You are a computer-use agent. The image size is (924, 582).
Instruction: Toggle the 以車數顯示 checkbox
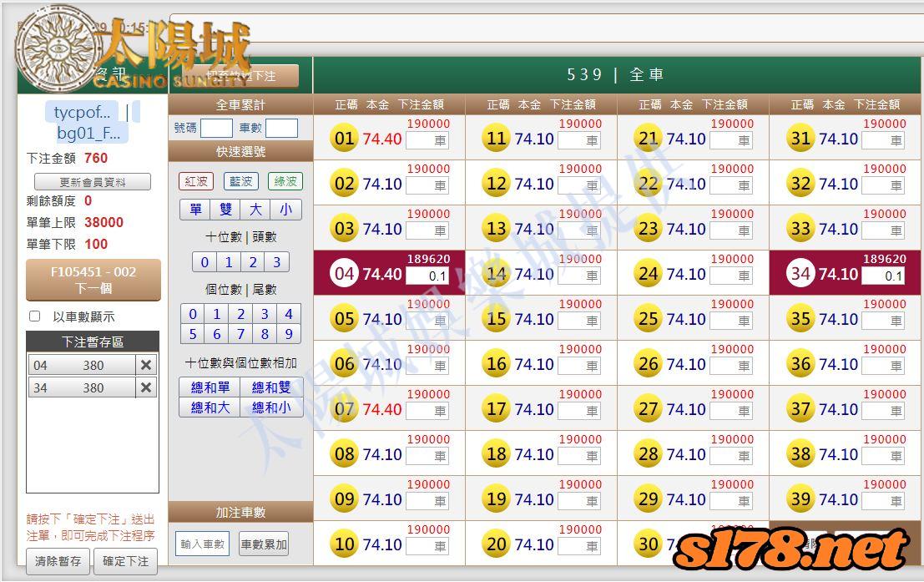point(35,316)
